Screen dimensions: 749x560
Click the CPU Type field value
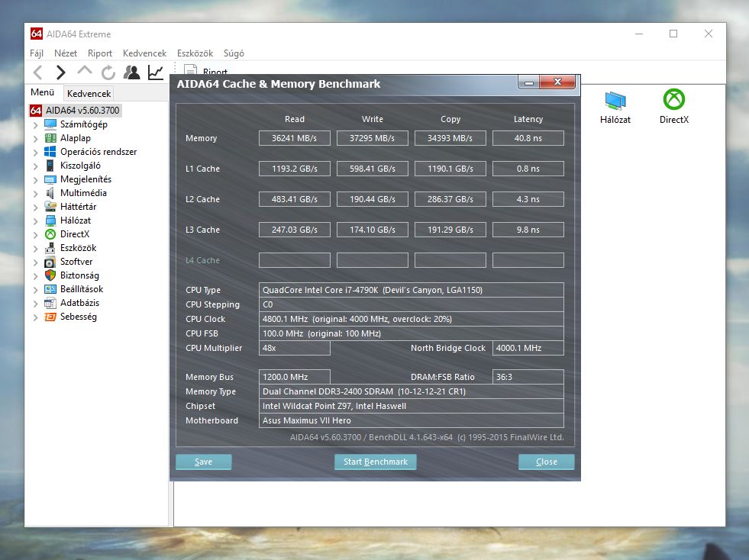point(412,290)
